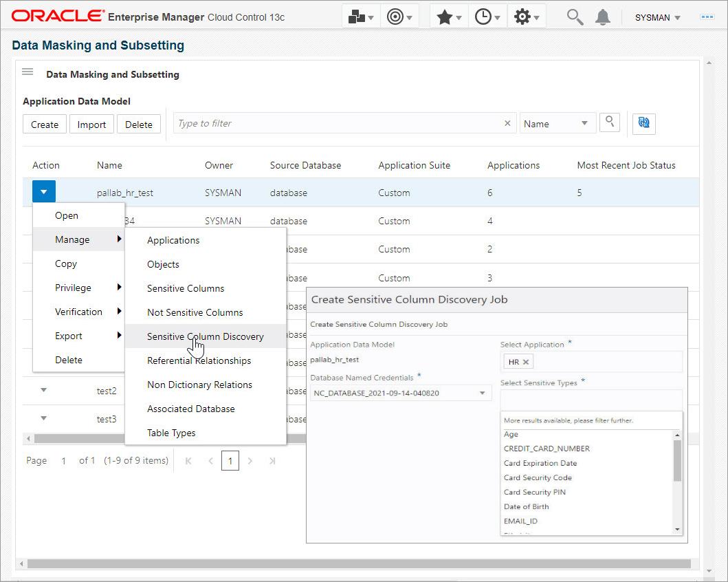Select Open in the action menu
The height and width of the screenshot is (582, 728).
tap(78, 215)
